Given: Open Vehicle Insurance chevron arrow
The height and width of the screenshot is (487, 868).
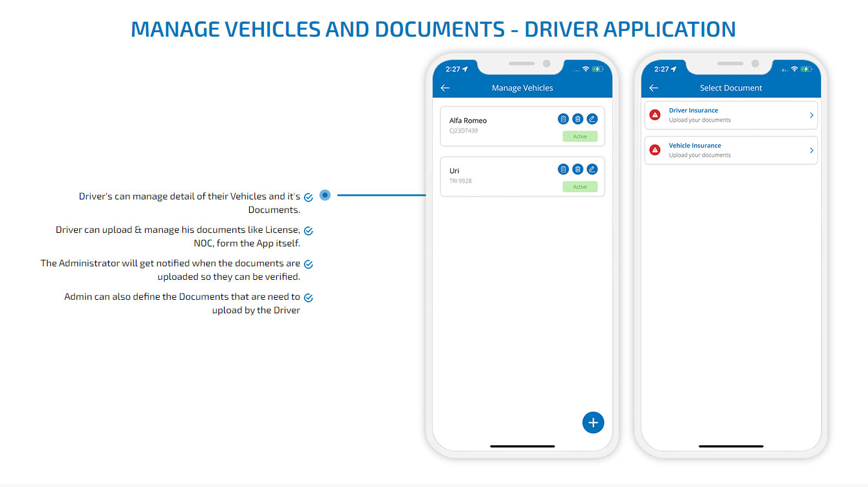Looking at the screenshot, I should tap(811, 150).
